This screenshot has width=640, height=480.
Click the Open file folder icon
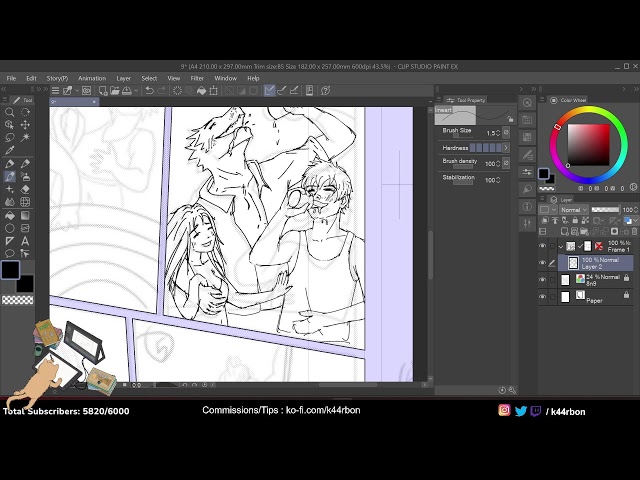[115, 91]
